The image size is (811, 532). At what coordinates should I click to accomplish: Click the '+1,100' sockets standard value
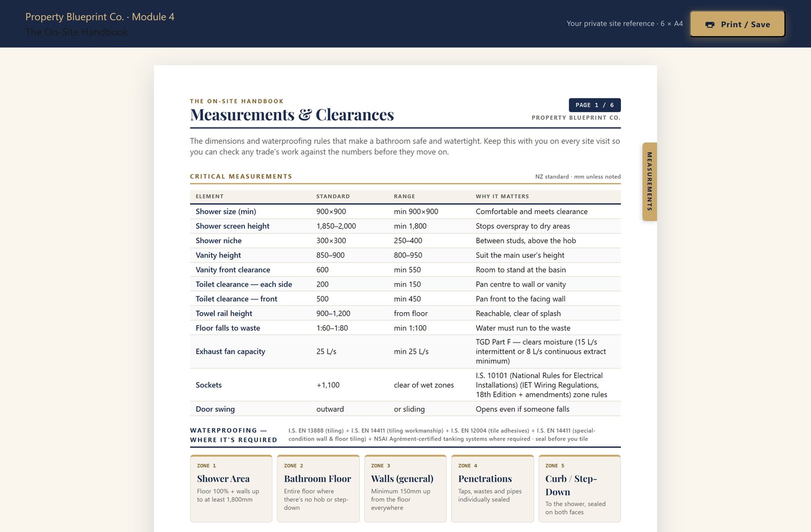[328, 385]
